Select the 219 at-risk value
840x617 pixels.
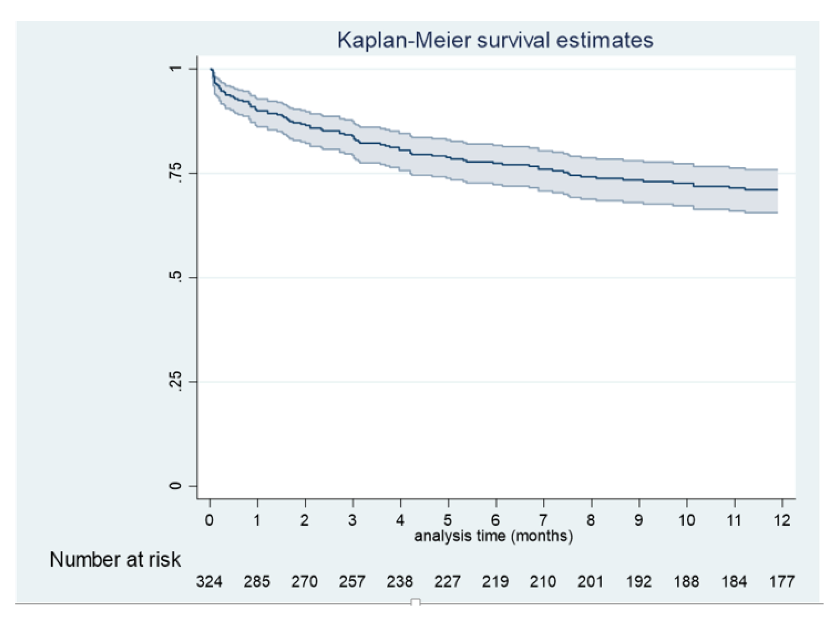click(495, 582)
